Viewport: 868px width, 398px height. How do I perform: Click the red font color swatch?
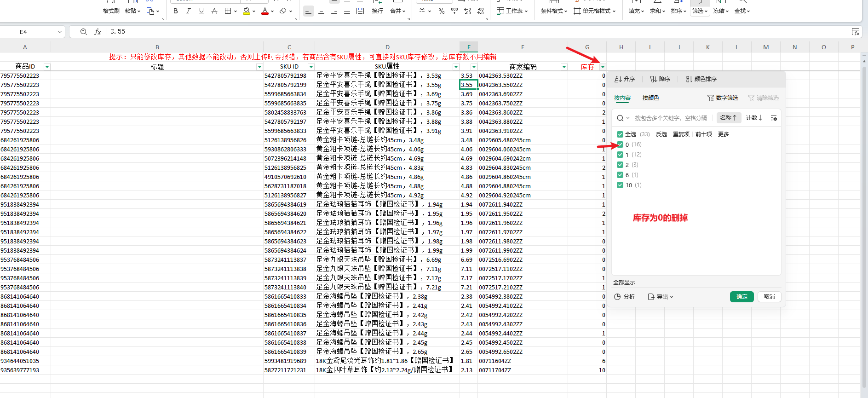265,11
